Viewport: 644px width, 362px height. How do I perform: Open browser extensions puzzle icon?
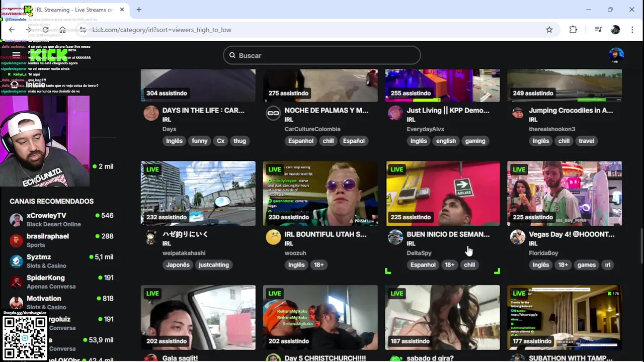[x=573, y=30]
